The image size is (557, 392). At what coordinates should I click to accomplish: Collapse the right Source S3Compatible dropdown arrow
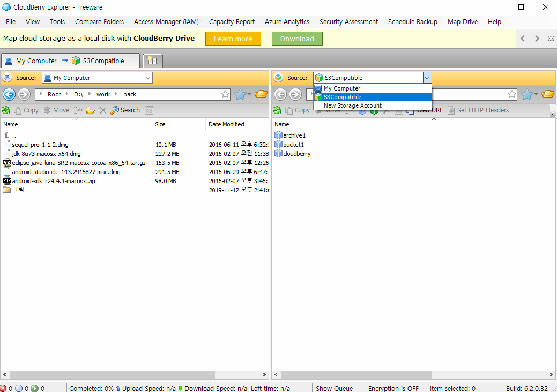pos(427,78)
